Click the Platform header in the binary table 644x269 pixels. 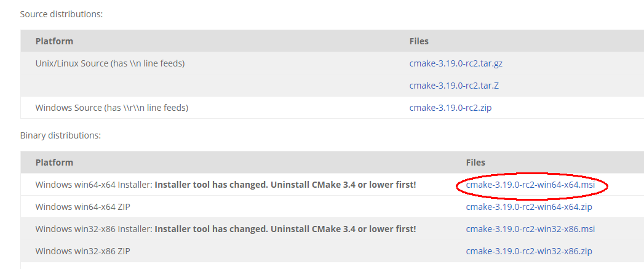point(54,163)
